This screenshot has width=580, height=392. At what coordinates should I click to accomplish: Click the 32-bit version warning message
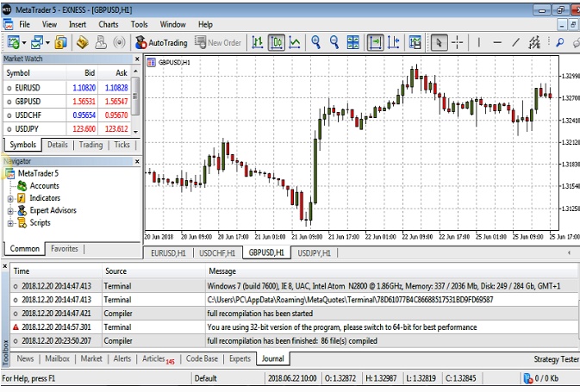point(342,327)
